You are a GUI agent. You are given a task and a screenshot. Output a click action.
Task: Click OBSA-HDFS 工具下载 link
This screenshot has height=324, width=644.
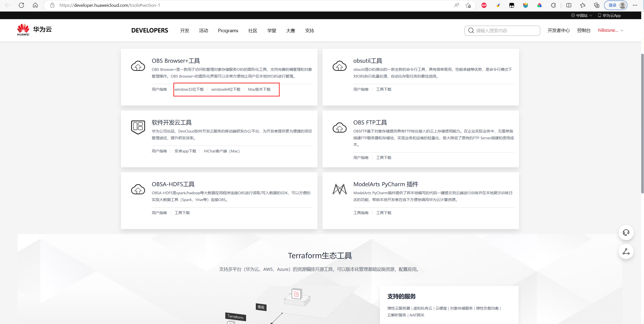[182, 213]
